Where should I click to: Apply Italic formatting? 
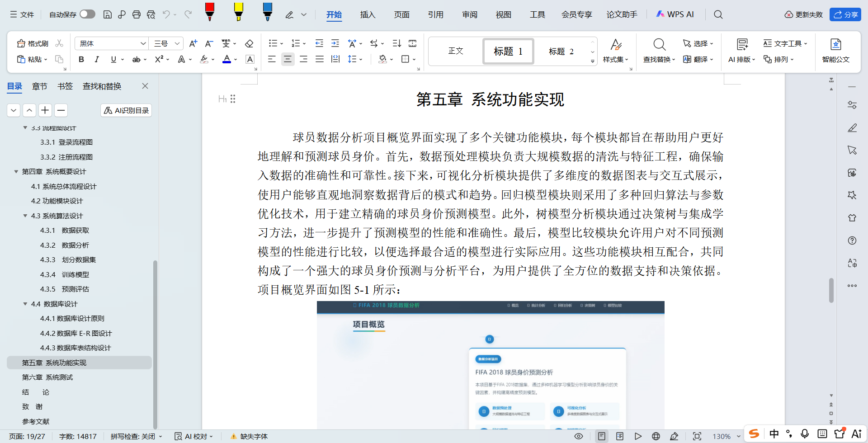[x=97, y=59]
